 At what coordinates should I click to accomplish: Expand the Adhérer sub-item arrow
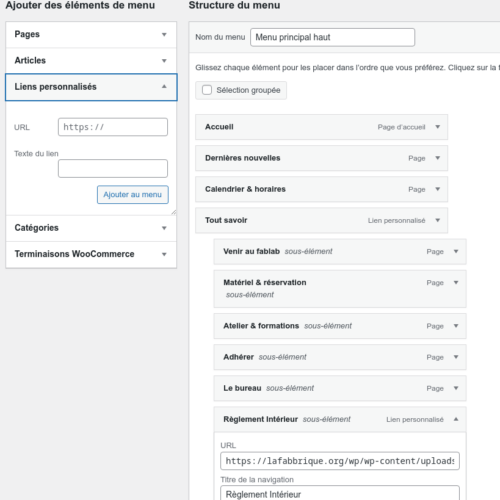[456, 357]
